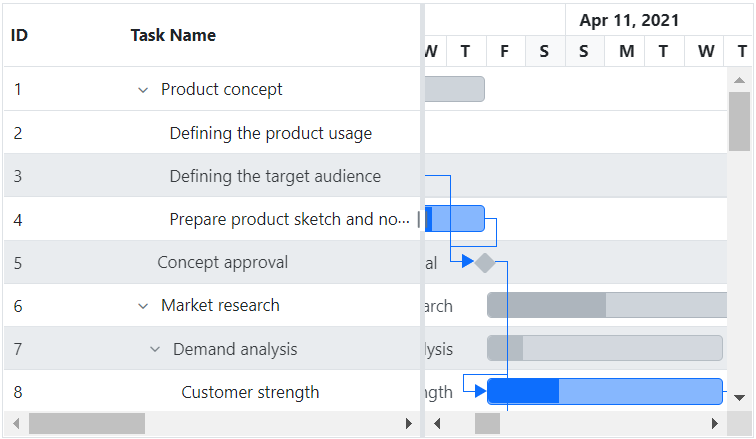Collapse the Product concept task group
Screen dimensions: 756x439
click(x=142, y=90)
